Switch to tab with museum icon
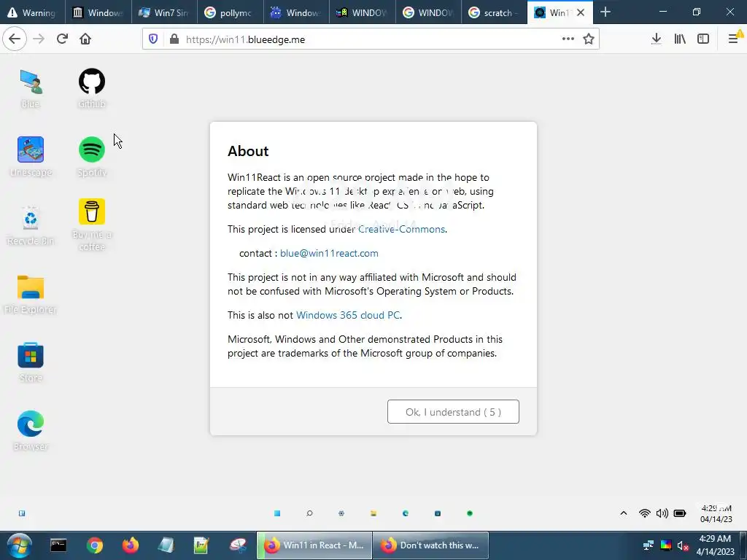This screenshot has width=747, height=560. [98, 13]
